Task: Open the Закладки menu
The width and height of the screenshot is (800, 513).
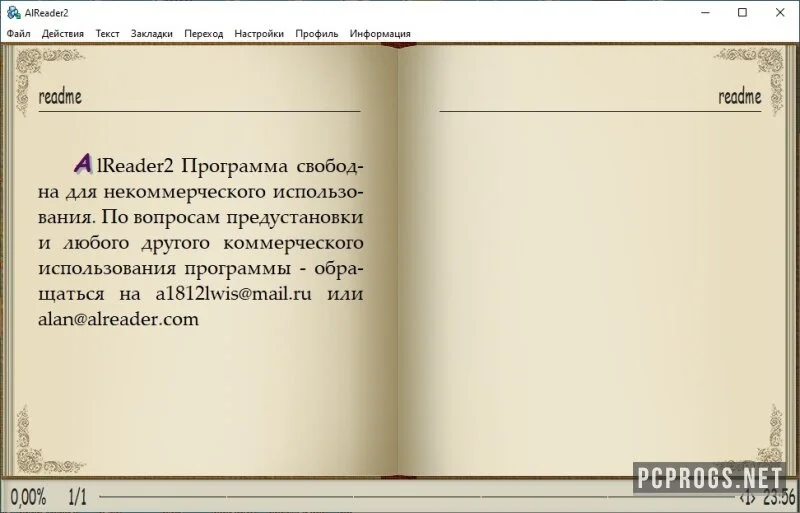Action: 152,34
